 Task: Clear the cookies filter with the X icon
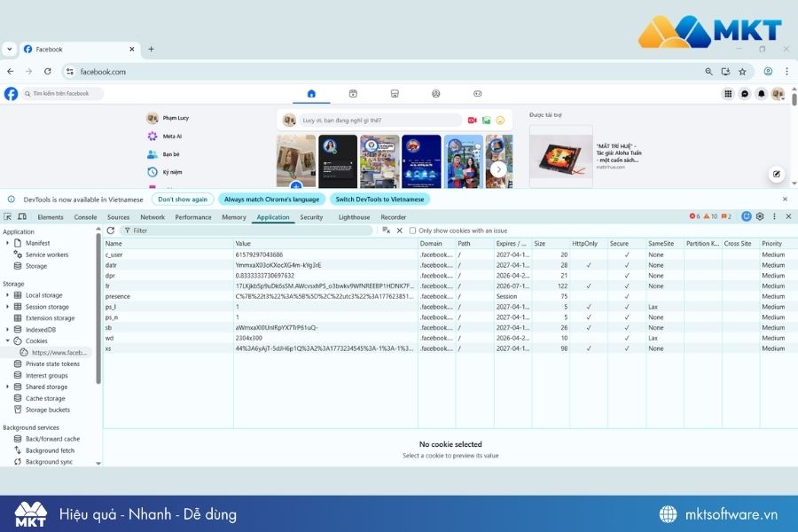pyautogui.click(x=398, y=230)
